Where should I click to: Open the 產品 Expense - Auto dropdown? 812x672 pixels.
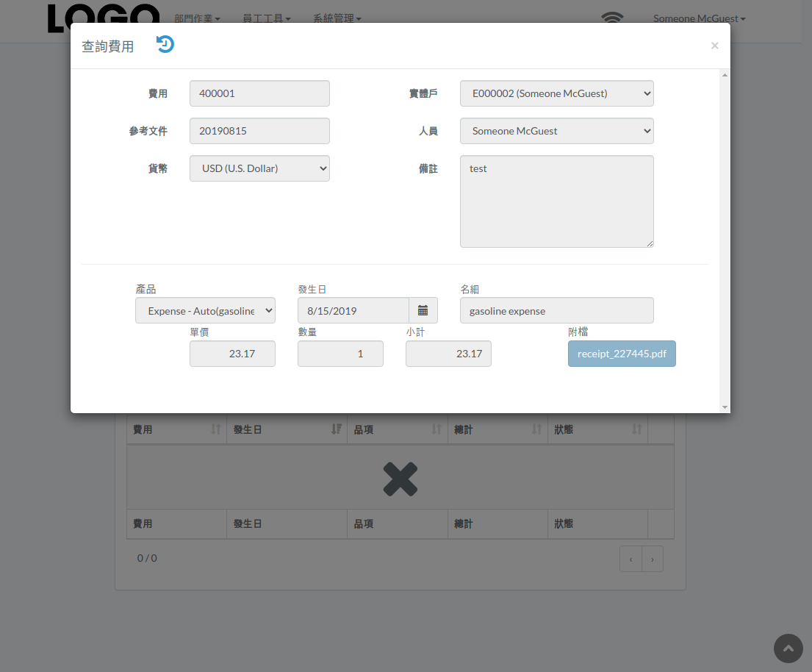pyautogui.click(x=205, y=310)
